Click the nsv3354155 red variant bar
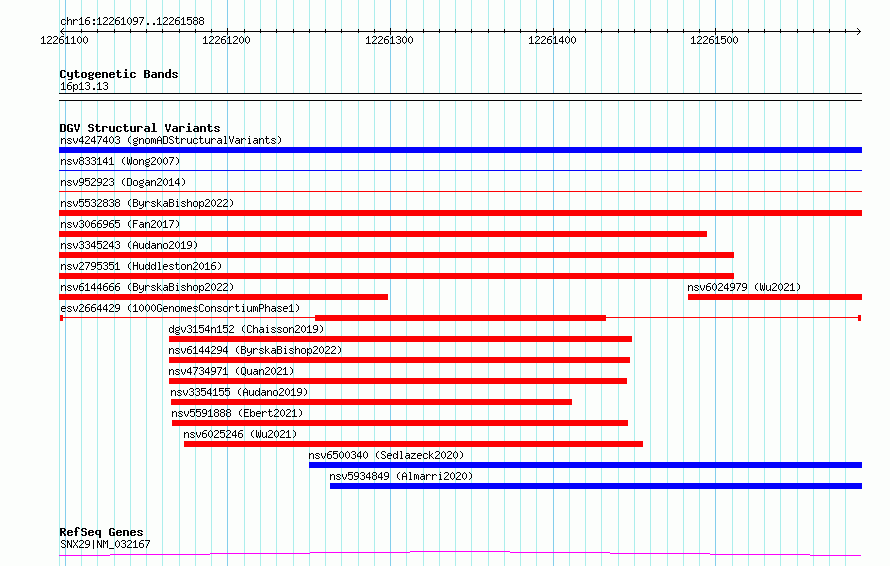This screenshot has width=890, height=566. [371, 402]
